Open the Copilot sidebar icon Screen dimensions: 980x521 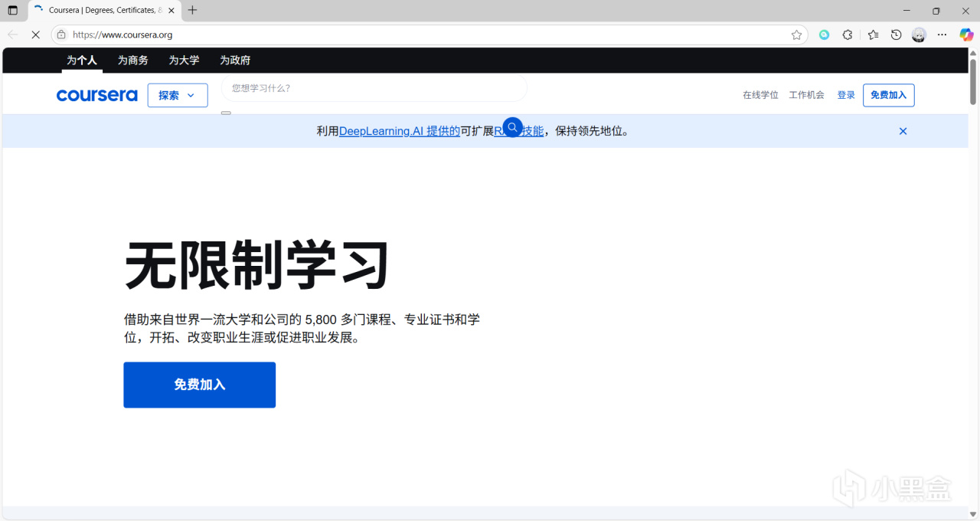(966, 34)
